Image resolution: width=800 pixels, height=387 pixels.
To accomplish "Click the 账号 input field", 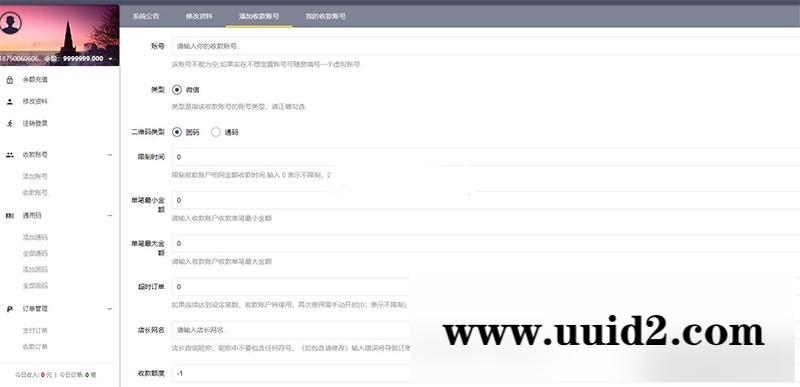I will pyautogui.click(x=485, y=46).
